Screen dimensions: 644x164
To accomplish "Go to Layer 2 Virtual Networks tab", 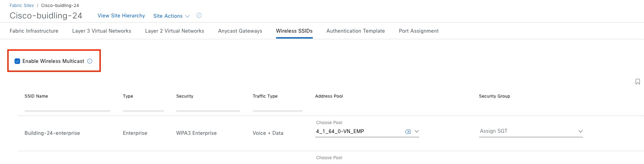I will [175, 31].
